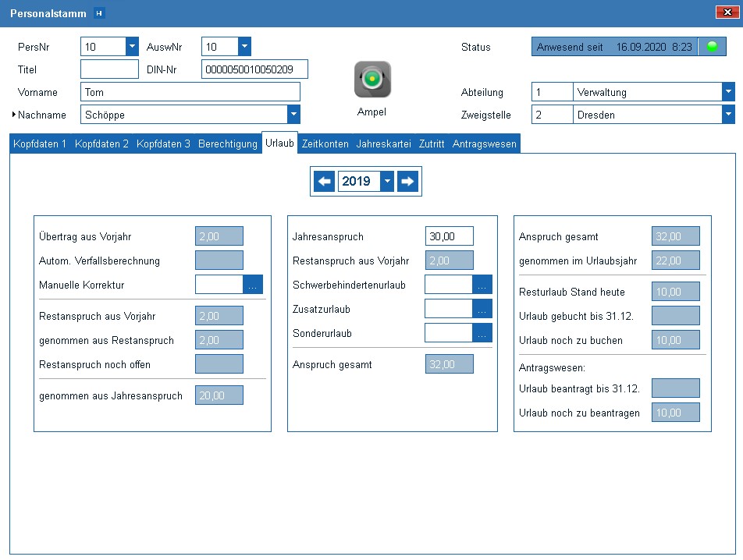Image resolution: width=743 pixels, height=560 pixels.
Task: Click the H icon beside Personalstamm title
Action: (x=98, y=13)
